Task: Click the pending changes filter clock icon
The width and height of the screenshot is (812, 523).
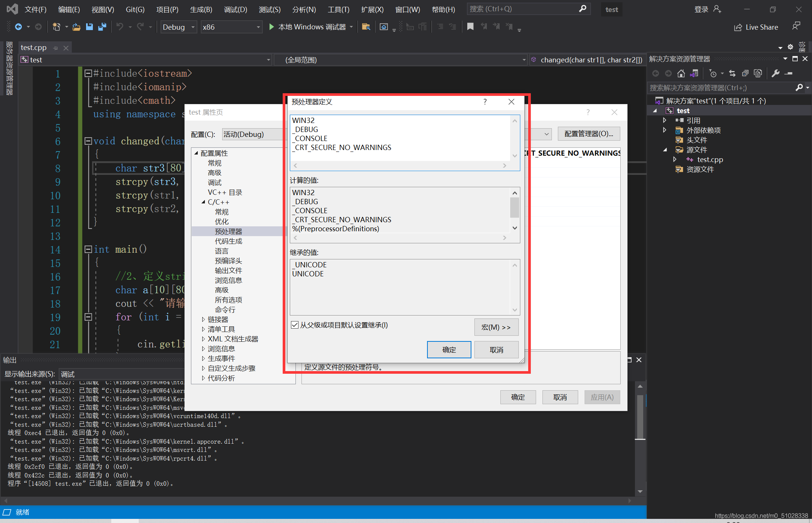Action: point(713,73)
